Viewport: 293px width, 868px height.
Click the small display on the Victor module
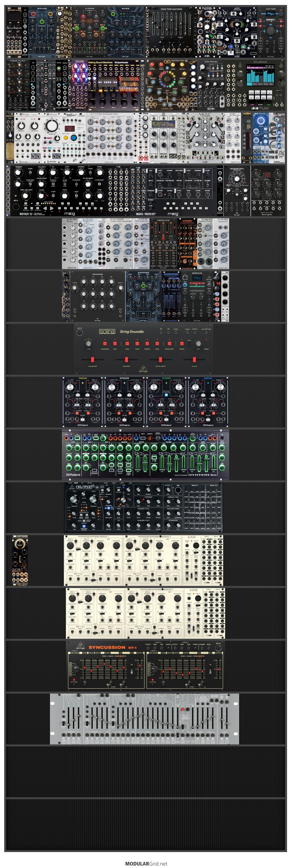pos(271,14)
